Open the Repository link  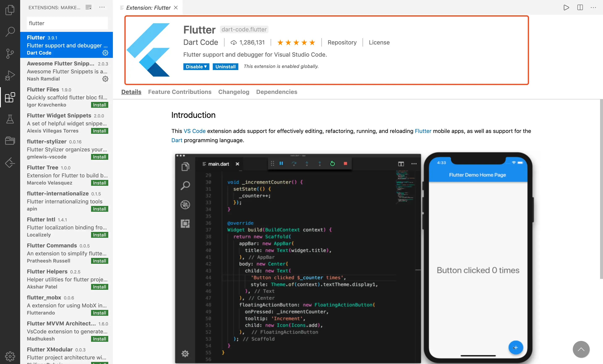point(342,42)
